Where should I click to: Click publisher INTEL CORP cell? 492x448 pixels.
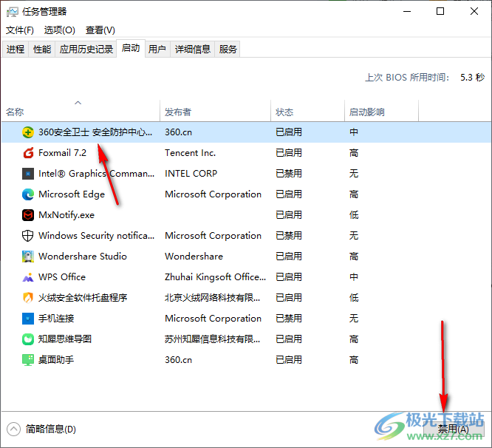tap(191, 174)
